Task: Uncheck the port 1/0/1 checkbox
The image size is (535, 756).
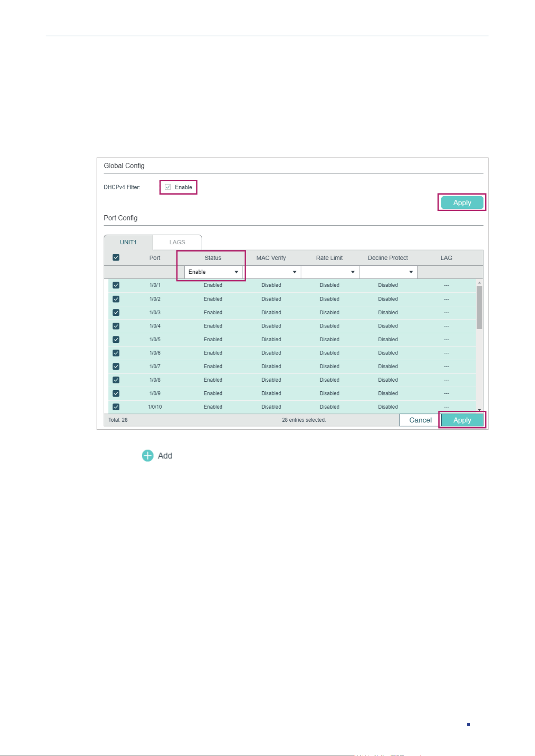Action: pyautogui.click(x=116, y=285)
